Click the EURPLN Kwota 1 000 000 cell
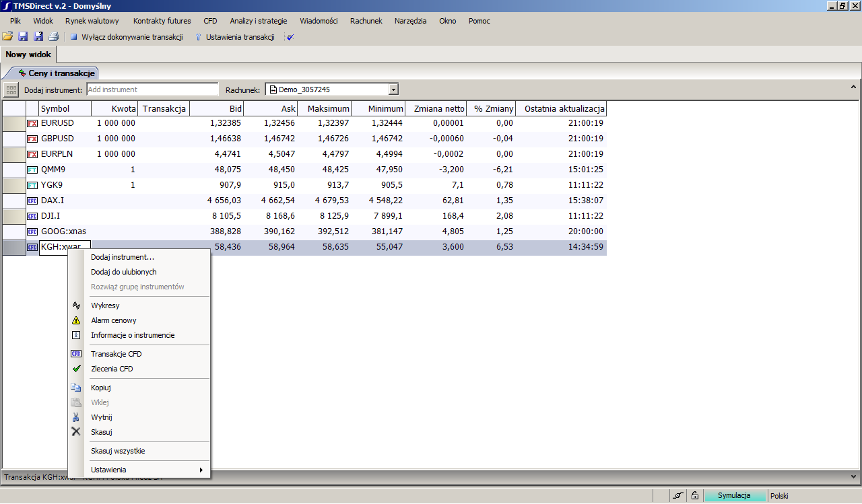The width and height of the screenshot is (862, 504). point(115,154)
